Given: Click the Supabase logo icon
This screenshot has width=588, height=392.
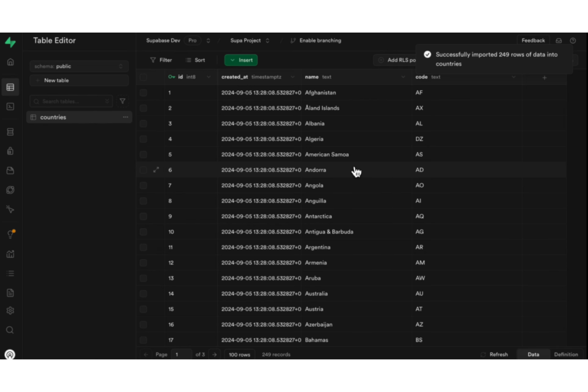Looking at the screenshot, I should pyautogui.click(x=10, y=42).
